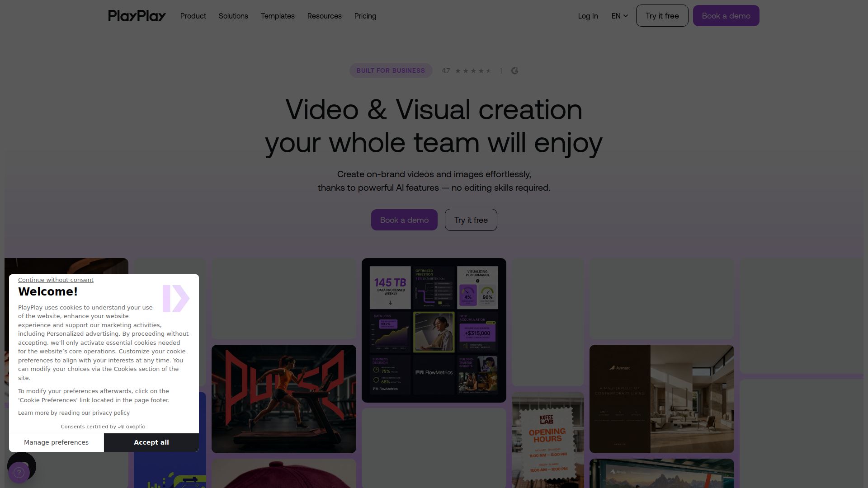Open the help chat widget

tap(19, 472)
